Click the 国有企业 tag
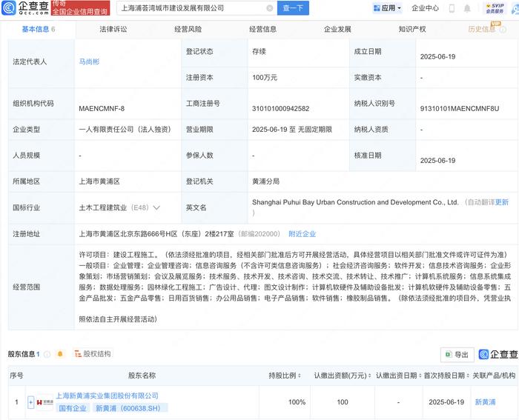The width and height of the screenshot is (519, 420). [x=73, y=408]
